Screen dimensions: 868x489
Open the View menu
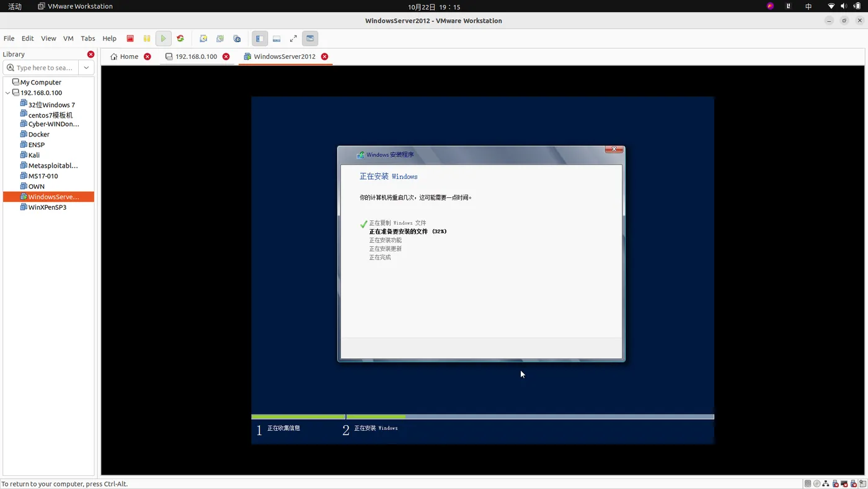tap(48, 38)
